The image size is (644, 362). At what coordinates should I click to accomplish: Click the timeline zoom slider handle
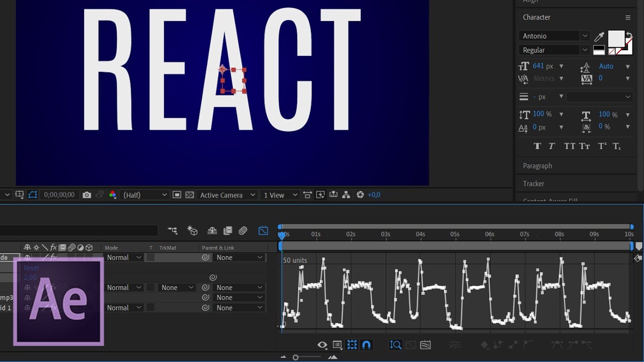(295, 357)
